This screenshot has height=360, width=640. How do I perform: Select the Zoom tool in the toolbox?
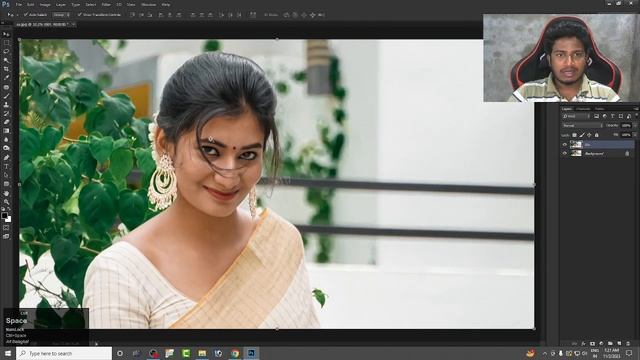pos(6,202)
